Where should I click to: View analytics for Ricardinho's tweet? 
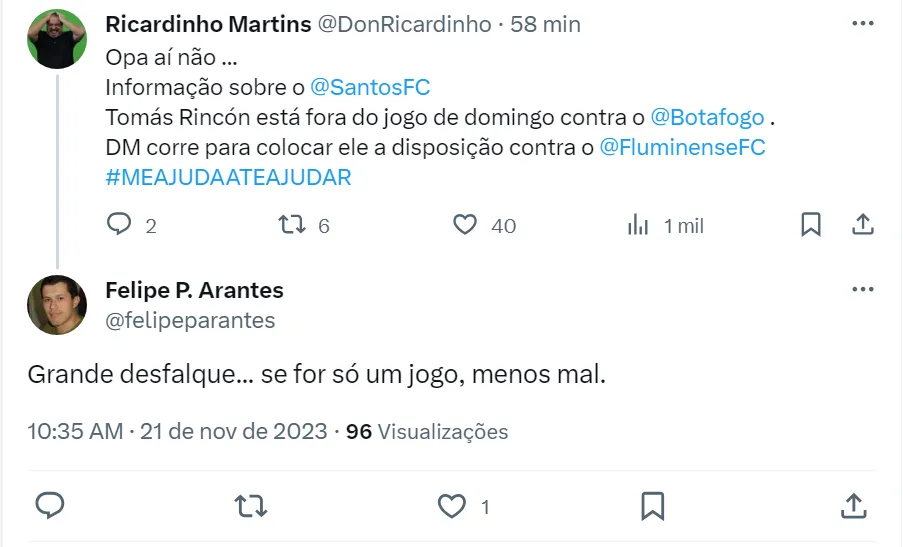pos(638,225)
